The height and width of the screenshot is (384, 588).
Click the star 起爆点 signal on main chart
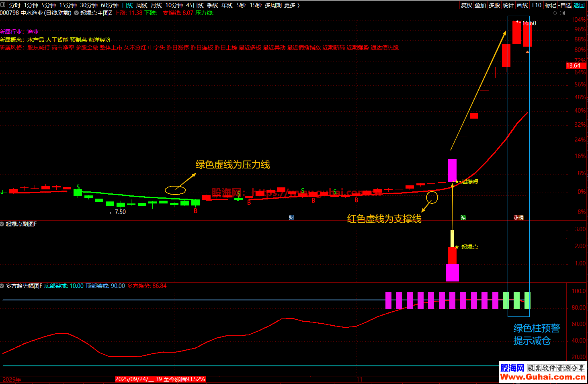point(457,182)
